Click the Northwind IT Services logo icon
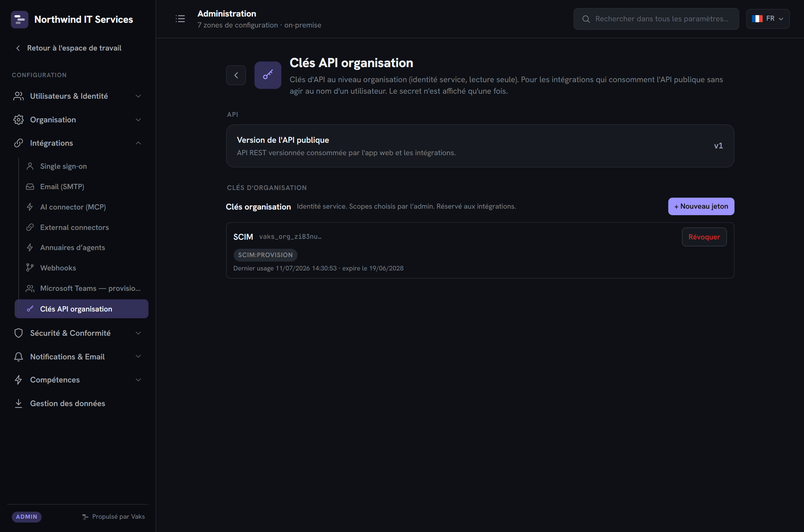Viewport: 804px width, 532px height. (19, 19)
